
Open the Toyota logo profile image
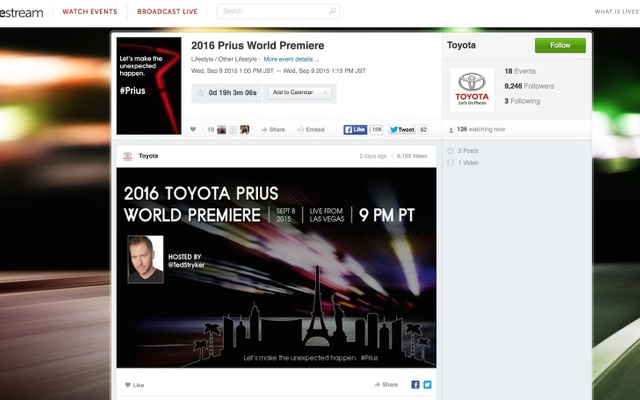(x=472, y=90)
